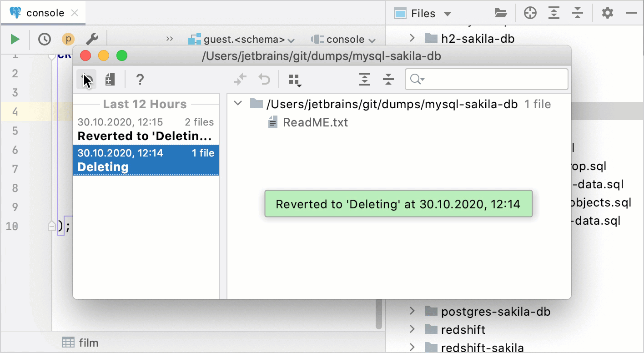This screenshot has width=644, height=353.
Task: Open the diff viewer mode dropdown
Action: pos(294,79)
